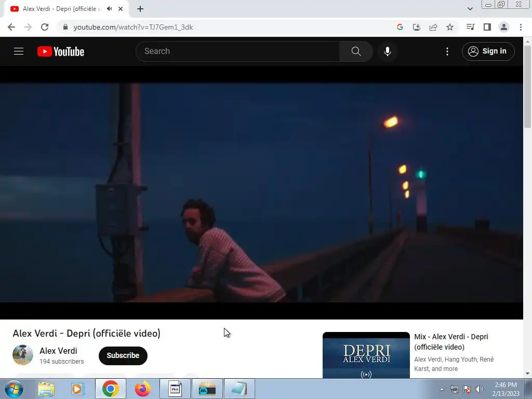532x399 pixels.
Task: Select the address bar URL
Action: click(134, 27)
